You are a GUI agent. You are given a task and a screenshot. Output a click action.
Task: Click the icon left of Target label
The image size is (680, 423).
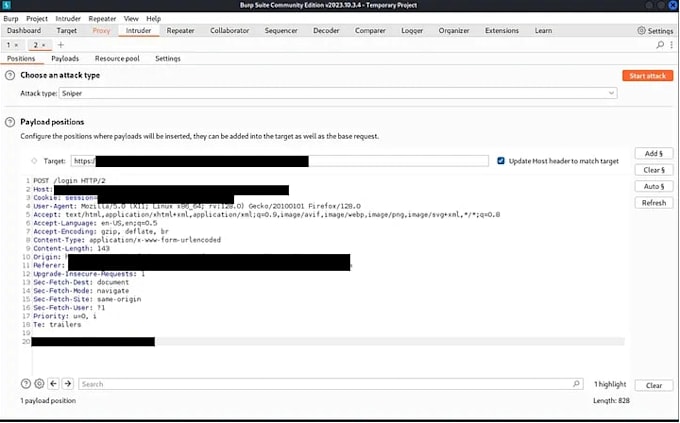(x=34, y=161)
